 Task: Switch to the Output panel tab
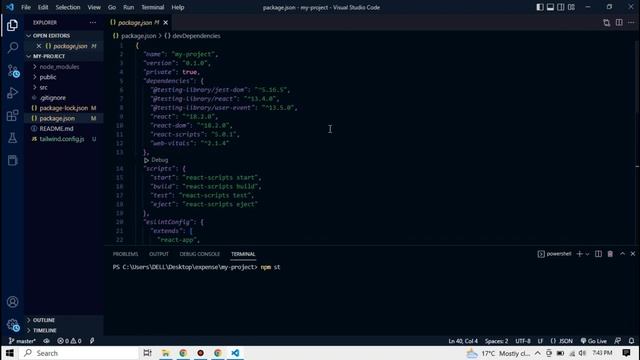pos(159,254)
